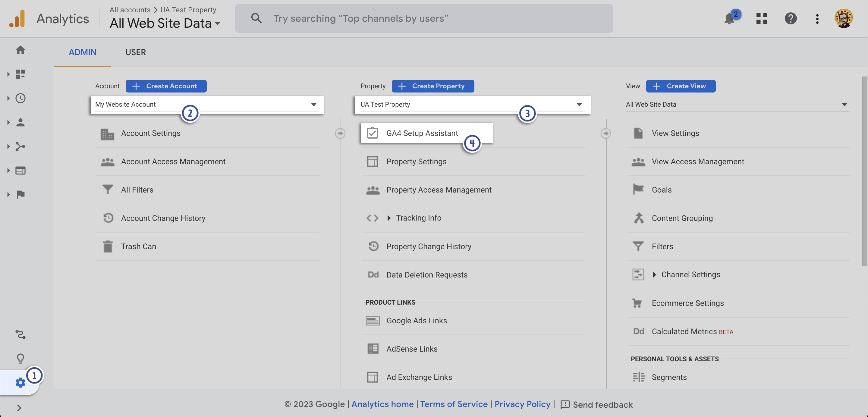Click the user profile avatar
Viewport: 868px width, 417px height.
pyautogui.click(x=843, y=18)
